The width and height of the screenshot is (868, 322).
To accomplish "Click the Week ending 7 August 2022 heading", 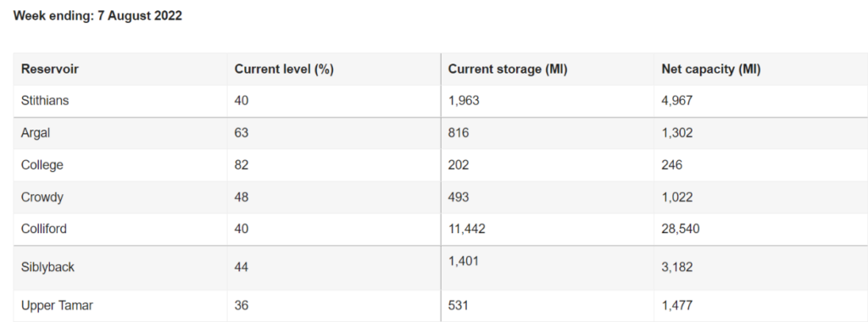I will pyautogui.click(x=97, y=16).
